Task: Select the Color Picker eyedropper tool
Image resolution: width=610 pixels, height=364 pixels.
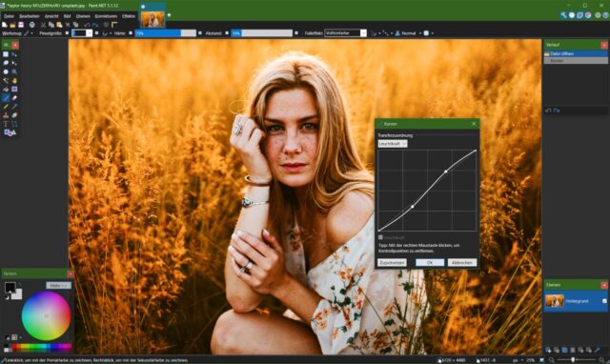Action: click(14, 107)
